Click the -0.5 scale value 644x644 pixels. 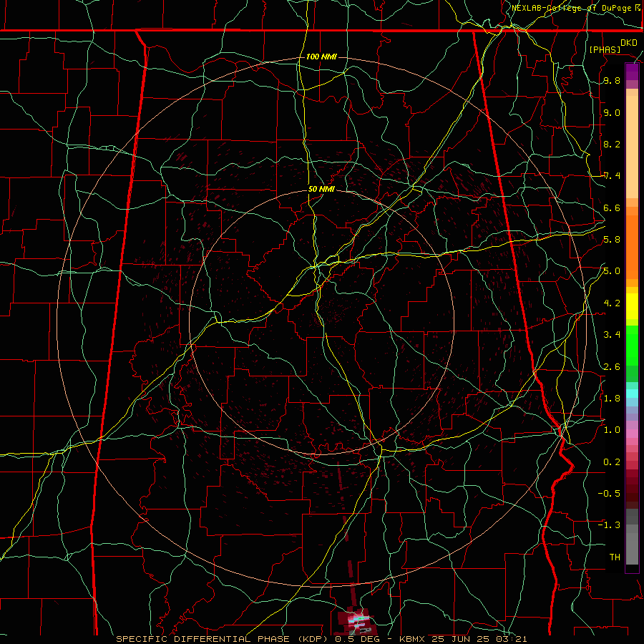(x=609, y=493)
